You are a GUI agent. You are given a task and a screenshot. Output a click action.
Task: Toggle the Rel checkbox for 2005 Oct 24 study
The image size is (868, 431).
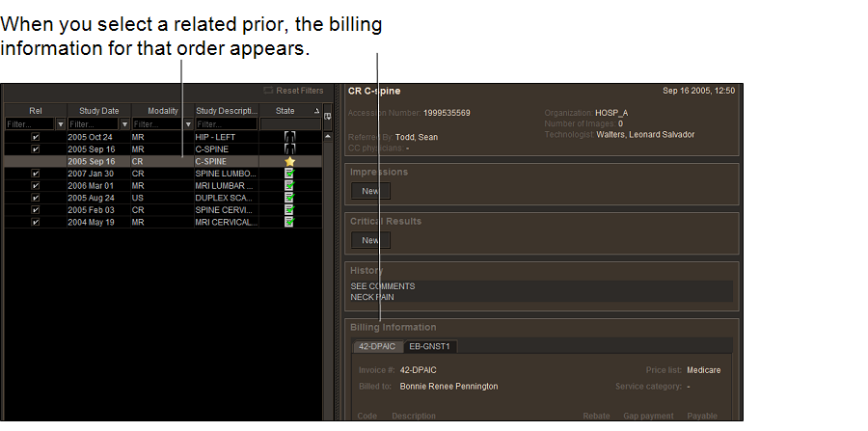(36, 138)
